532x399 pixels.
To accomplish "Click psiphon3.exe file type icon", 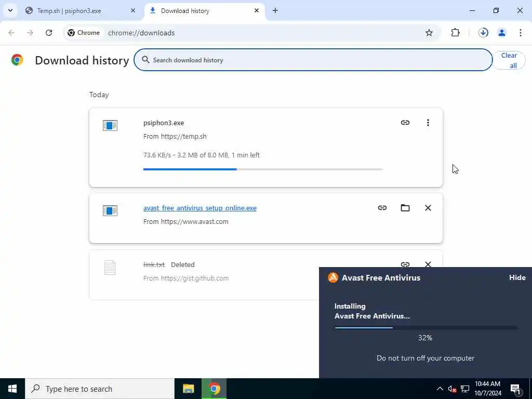I will click(x=110, y=126).
